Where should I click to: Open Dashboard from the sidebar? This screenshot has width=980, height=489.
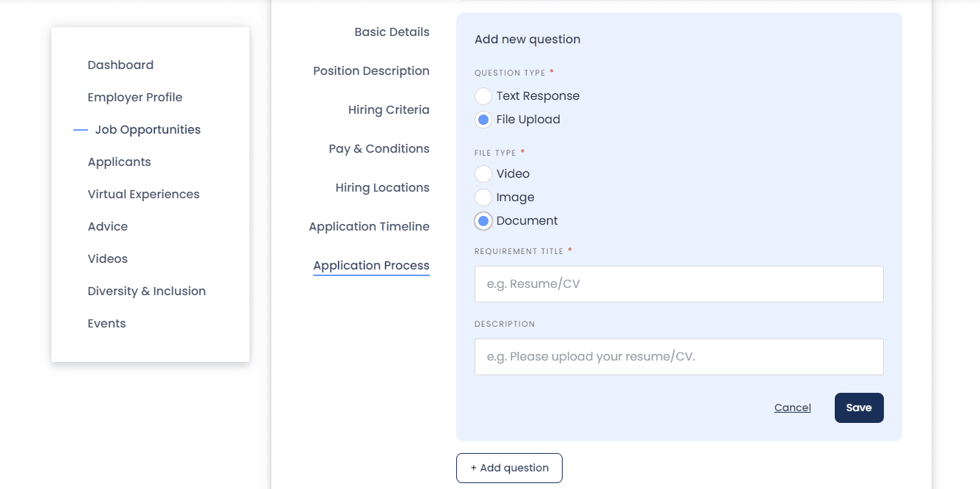pyautogui.click(x=120, y=65)
